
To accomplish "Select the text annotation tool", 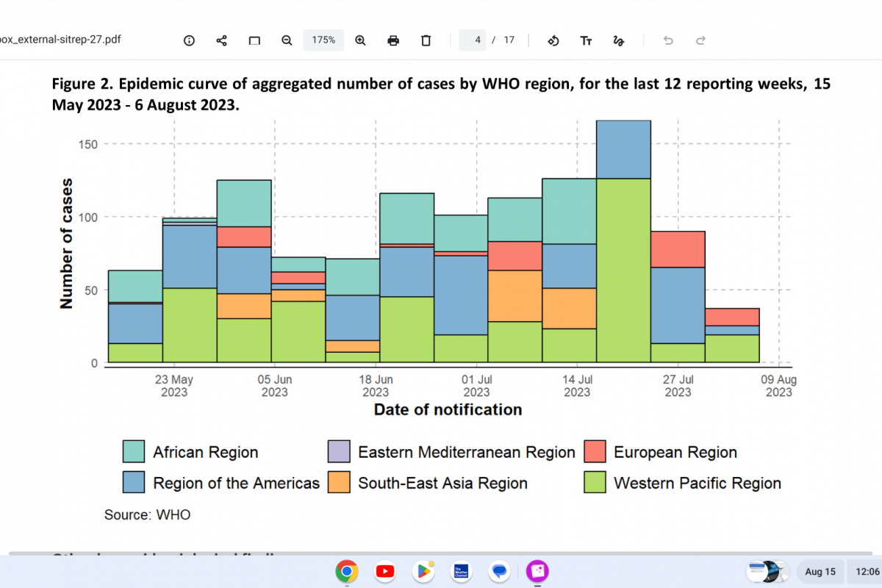I will pos(586,40).
